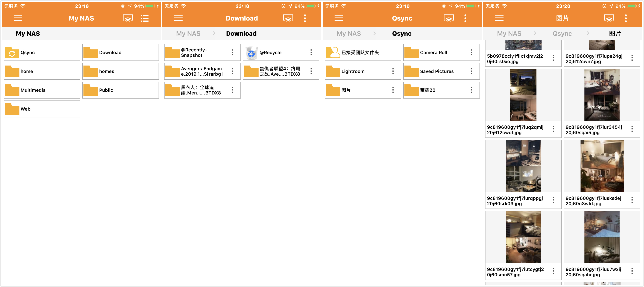This screenshot has width=644, height=287.
Task: Open hamburger menu on 图片 screen
Action: [499, 18]
